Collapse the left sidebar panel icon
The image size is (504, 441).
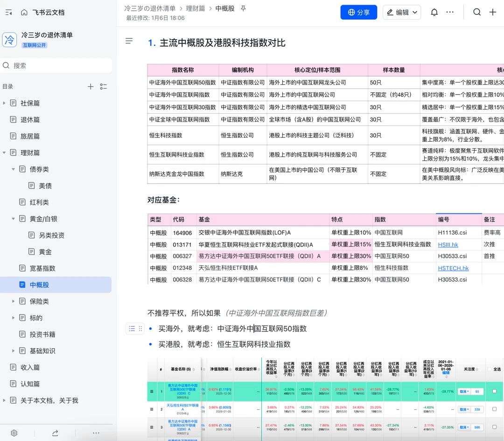pyautogui.click(x=9, y=13)
